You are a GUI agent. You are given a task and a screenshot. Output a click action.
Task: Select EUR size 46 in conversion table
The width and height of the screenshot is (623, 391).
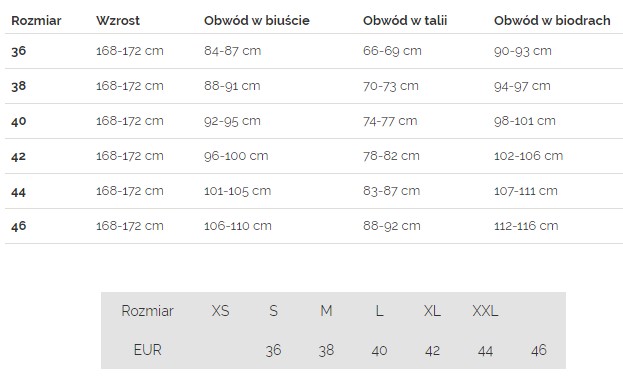click(539, 350)
